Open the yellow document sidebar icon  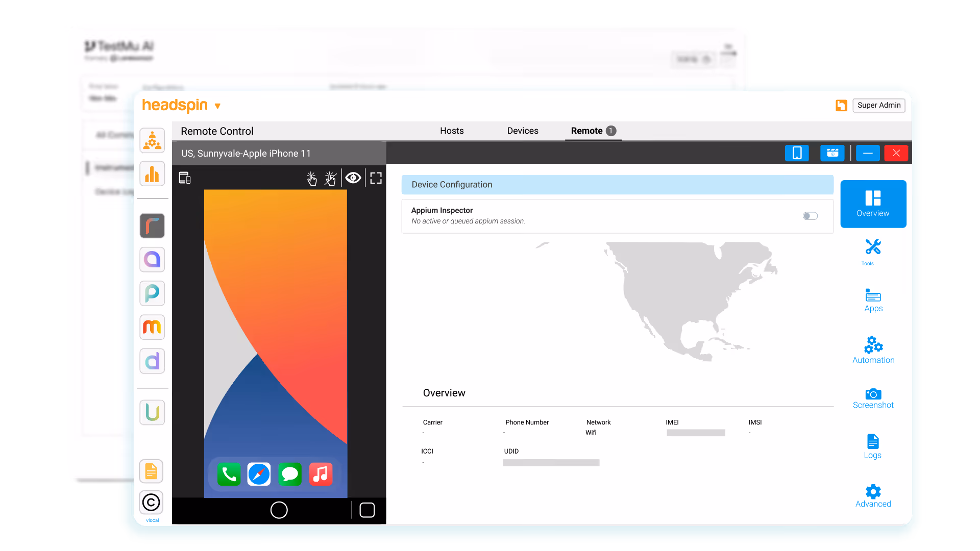coord(151,471)
